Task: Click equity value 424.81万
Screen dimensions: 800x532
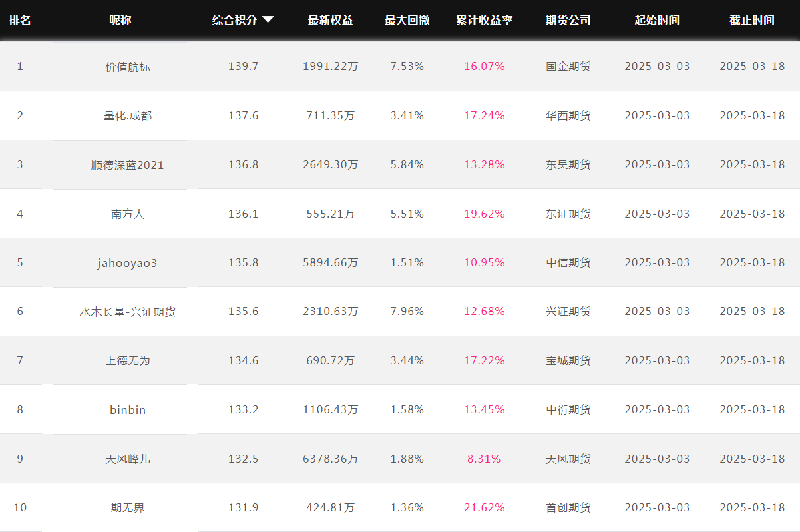Action: (x=330, y=507)
